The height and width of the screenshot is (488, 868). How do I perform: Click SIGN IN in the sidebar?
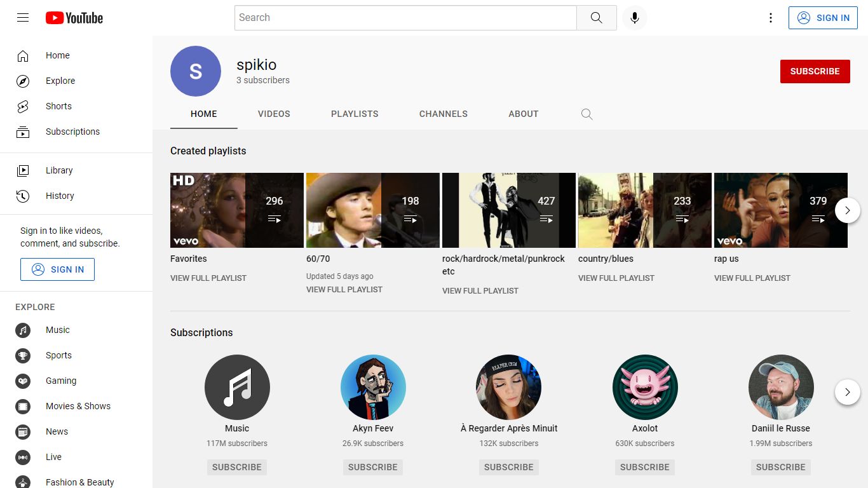[x=57, y=269]
